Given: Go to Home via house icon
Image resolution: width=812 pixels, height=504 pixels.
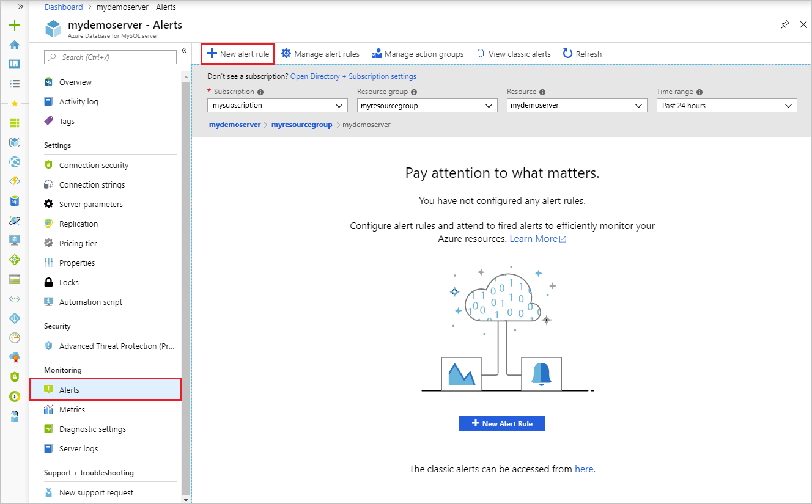Looking at the screenshot, I should pyautogui.click(x=15, y=45).
